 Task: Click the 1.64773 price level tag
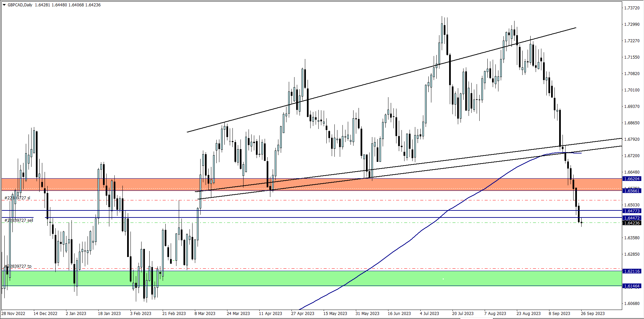click(632, 211)
